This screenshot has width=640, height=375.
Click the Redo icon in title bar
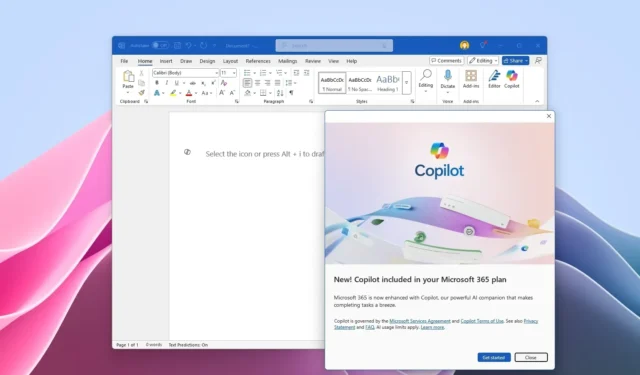click(203, 46)
